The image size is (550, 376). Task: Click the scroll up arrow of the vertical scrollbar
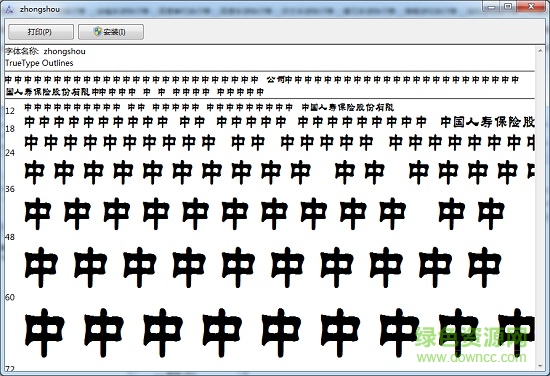(540, 51)
